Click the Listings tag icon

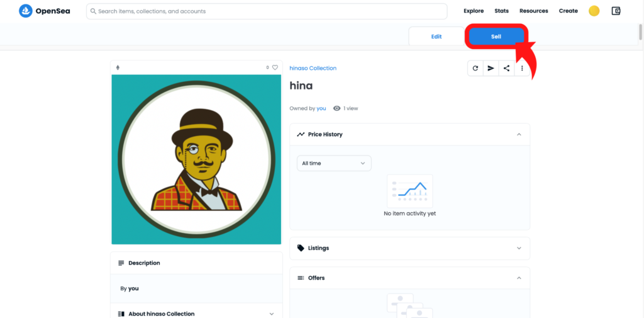301,248
